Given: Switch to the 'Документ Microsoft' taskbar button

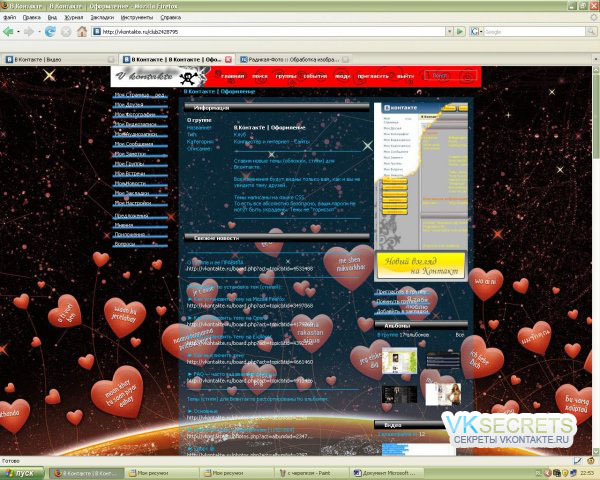Looking at the screenshot, I should pos(387,473).
